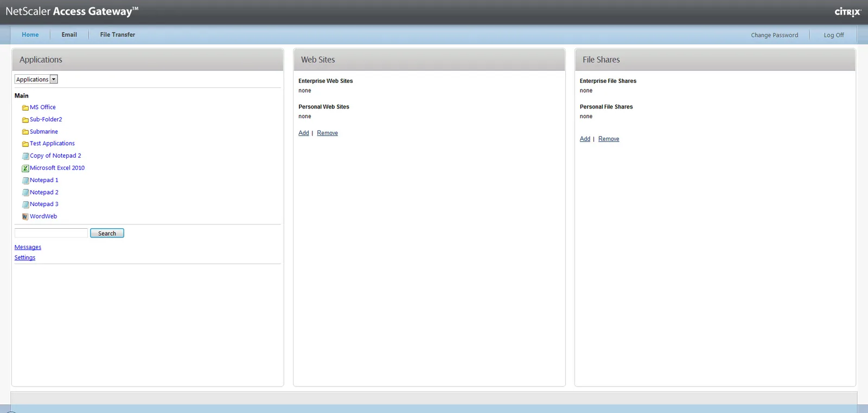The image size is (868, 413).
Task: Click the Copy of Notepad 2 icon
Action: 25,156
